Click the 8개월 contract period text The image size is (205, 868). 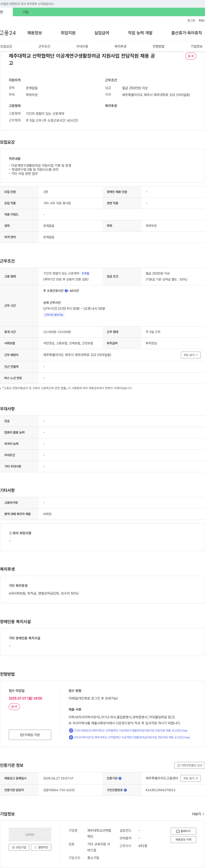(x=86, y=273)
